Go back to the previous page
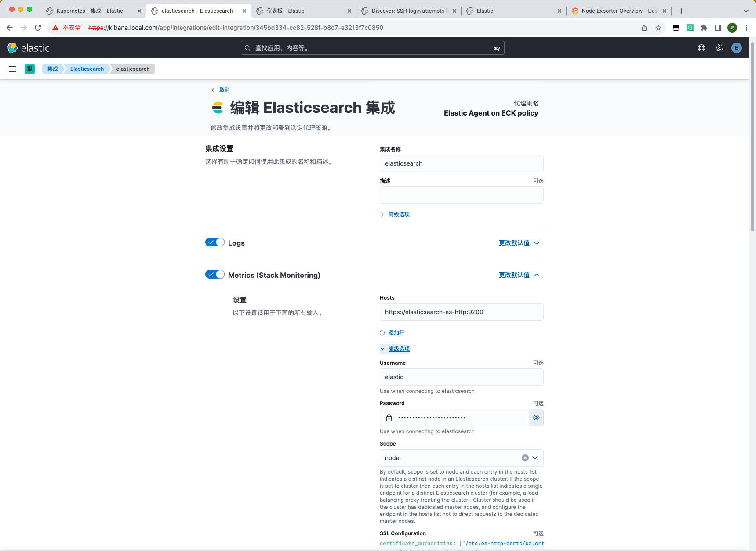Image resolution: width=756 pixels, height=551 pixels. 10,28
